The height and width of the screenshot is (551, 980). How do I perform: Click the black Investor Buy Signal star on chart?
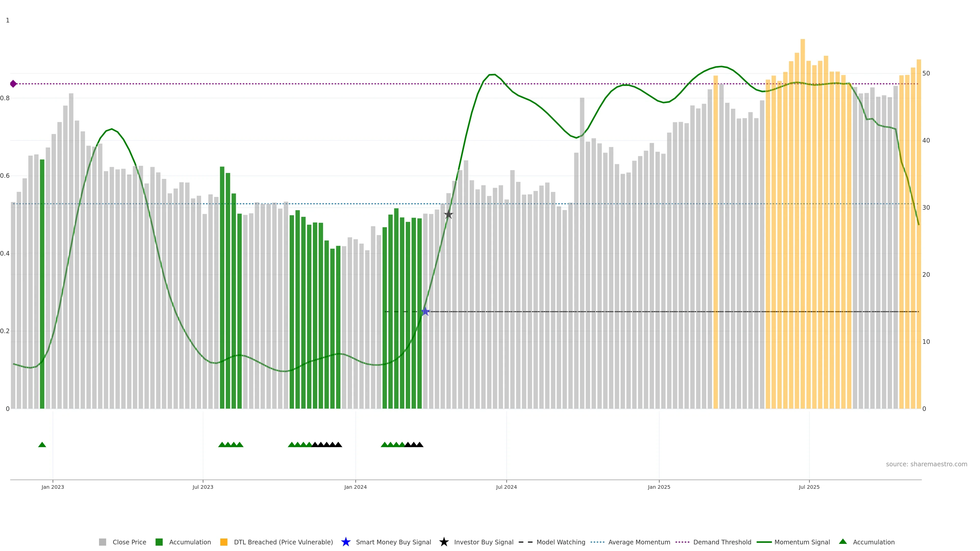[449, 215]
